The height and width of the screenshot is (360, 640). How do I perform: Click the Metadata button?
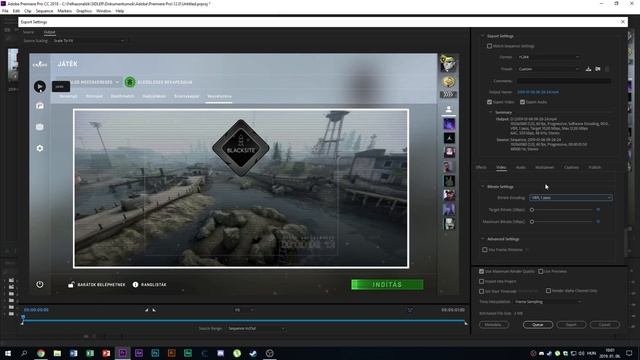(493, 325)
